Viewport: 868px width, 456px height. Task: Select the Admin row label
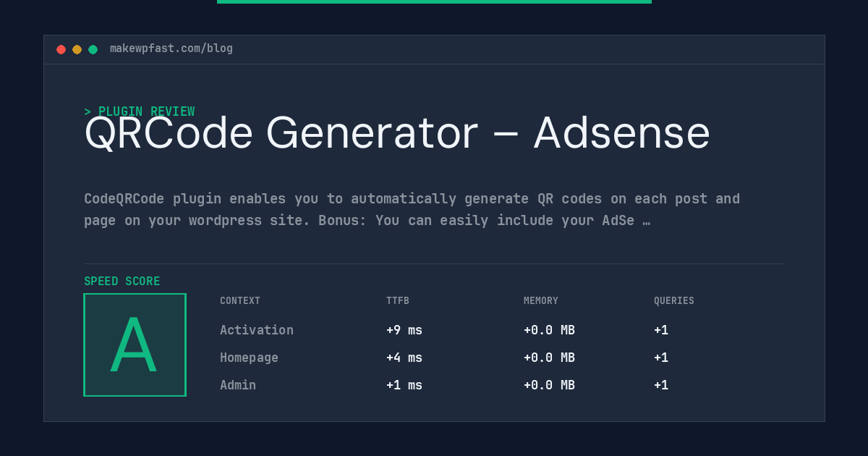coord(238,385)
